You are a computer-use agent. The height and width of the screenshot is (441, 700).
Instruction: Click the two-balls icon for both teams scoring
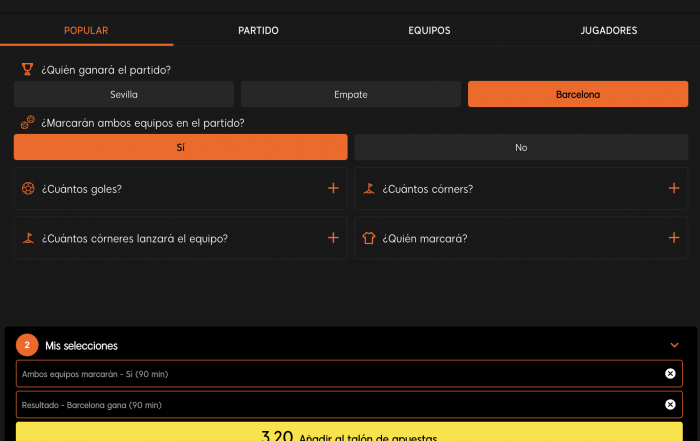tap(28, 122)
